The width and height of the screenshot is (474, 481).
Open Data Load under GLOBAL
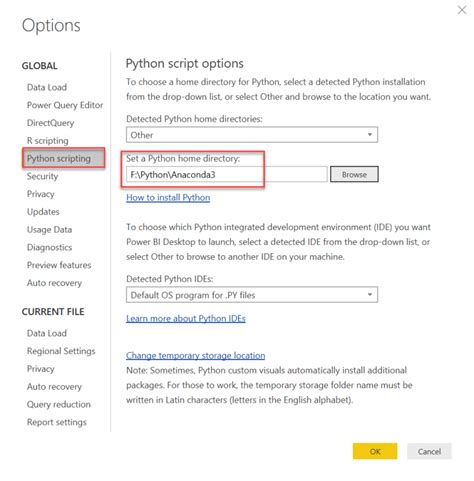coord(47,87)
